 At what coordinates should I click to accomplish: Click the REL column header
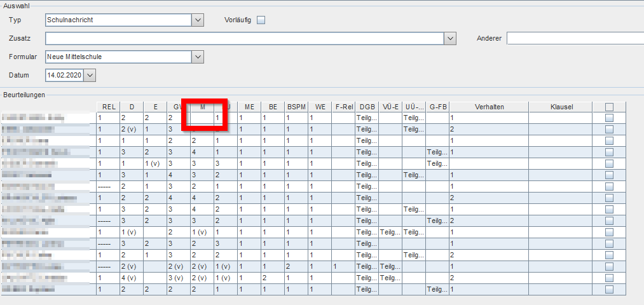(x=109, y=107)
